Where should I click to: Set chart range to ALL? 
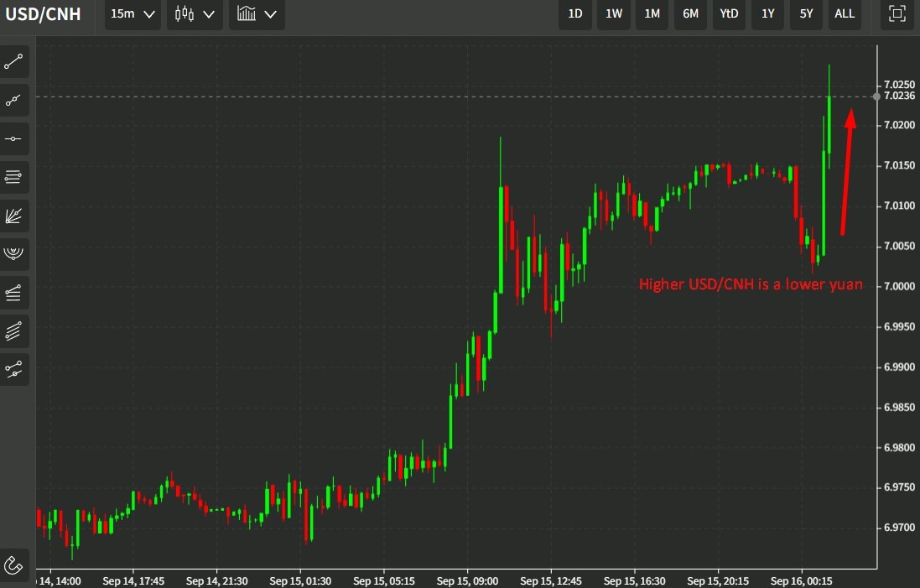click(x=845, y=14)
